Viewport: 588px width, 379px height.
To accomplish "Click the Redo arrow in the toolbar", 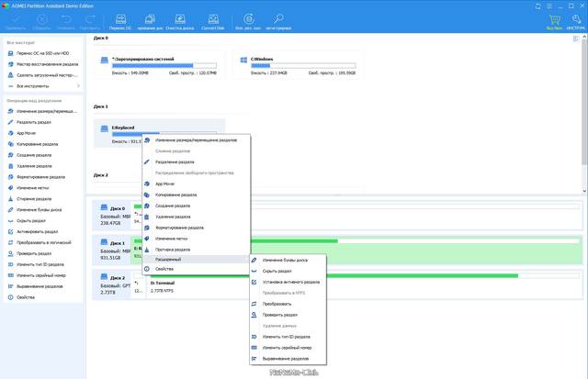I will [x=90, y=22].
